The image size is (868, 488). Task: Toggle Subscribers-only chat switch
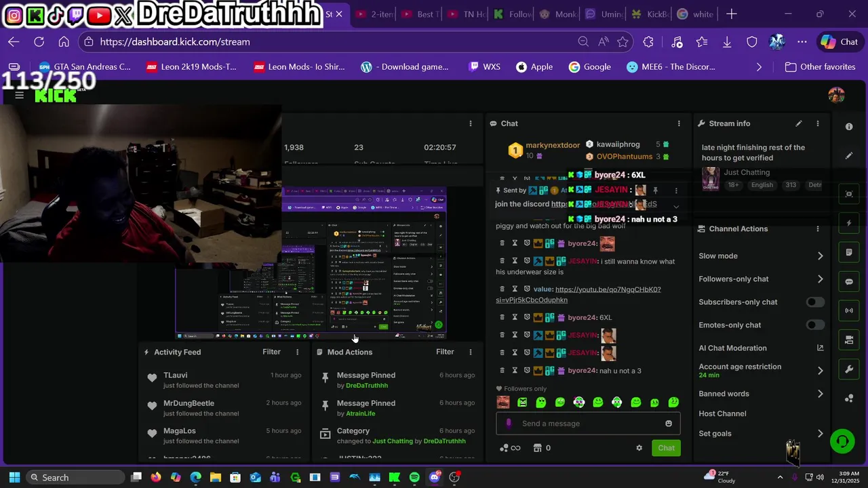815,302
